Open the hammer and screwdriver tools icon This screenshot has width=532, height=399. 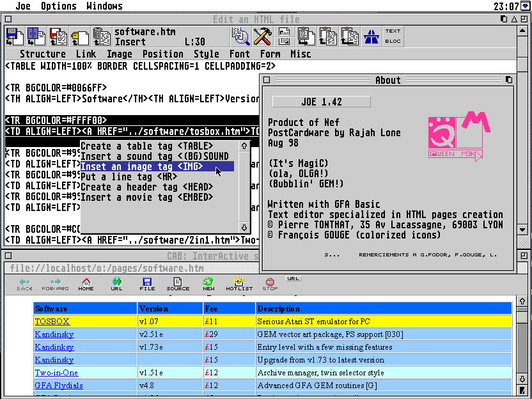pyautogui.click(x=263, y=36)
